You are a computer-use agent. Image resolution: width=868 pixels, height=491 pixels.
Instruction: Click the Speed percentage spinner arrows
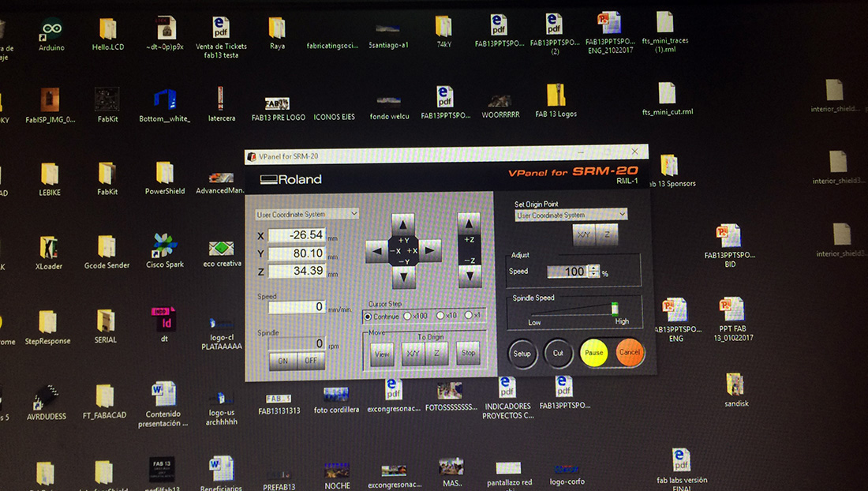click(x=594, y=272)
